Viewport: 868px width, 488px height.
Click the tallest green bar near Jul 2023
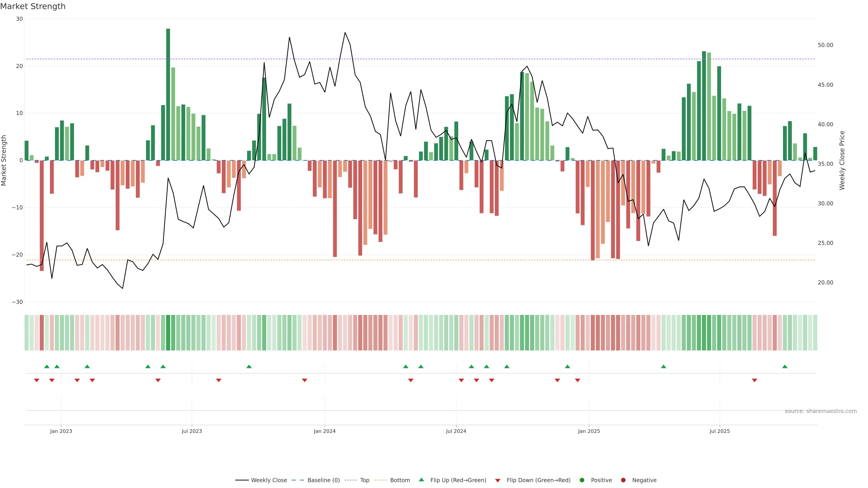point(168,94)
